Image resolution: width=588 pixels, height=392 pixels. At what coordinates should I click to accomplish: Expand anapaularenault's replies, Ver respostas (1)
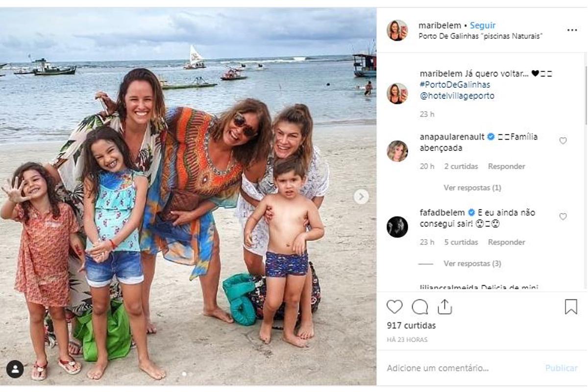(472, 188)
